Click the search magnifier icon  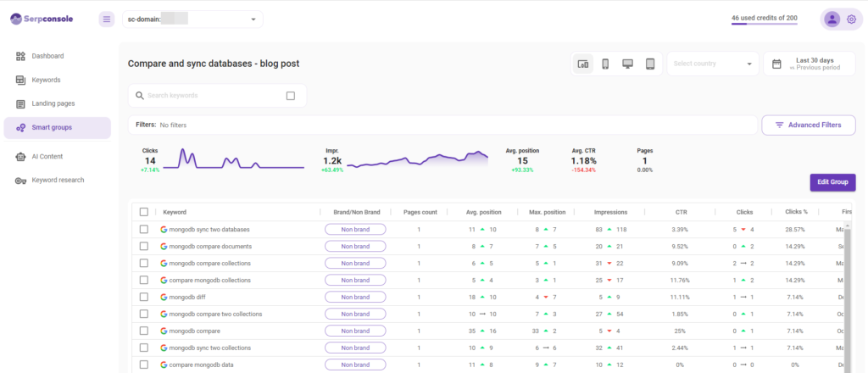pyautogui.click(x=140, y=96)
